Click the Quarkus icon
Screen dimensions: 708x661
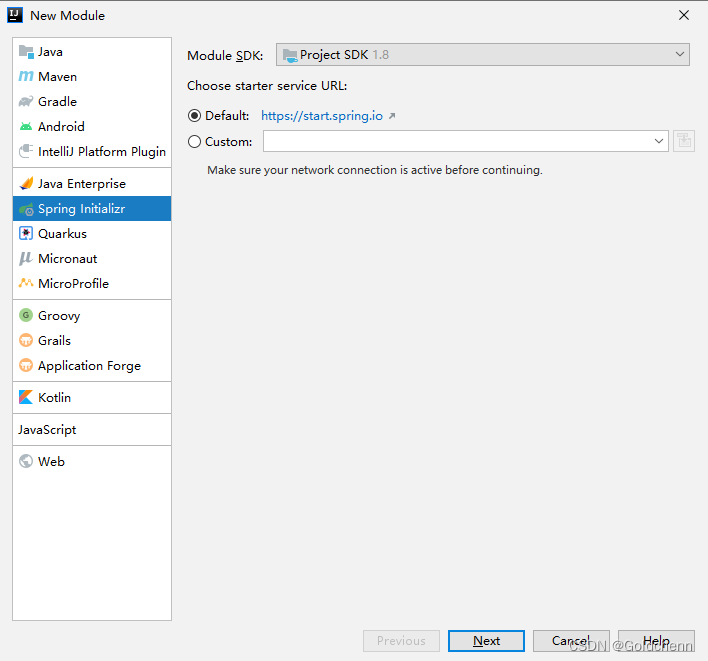point(26,233)
